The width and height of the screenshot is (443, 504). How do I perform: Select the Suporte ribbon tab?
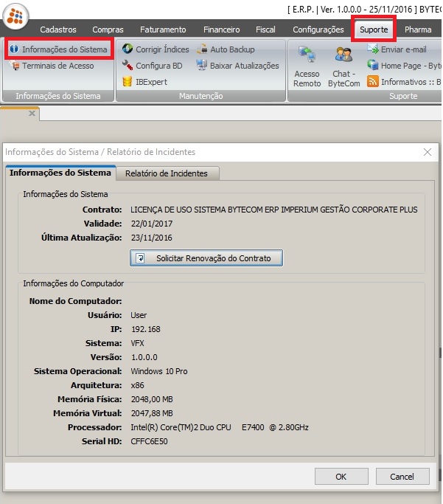click(x=374, y=30)
